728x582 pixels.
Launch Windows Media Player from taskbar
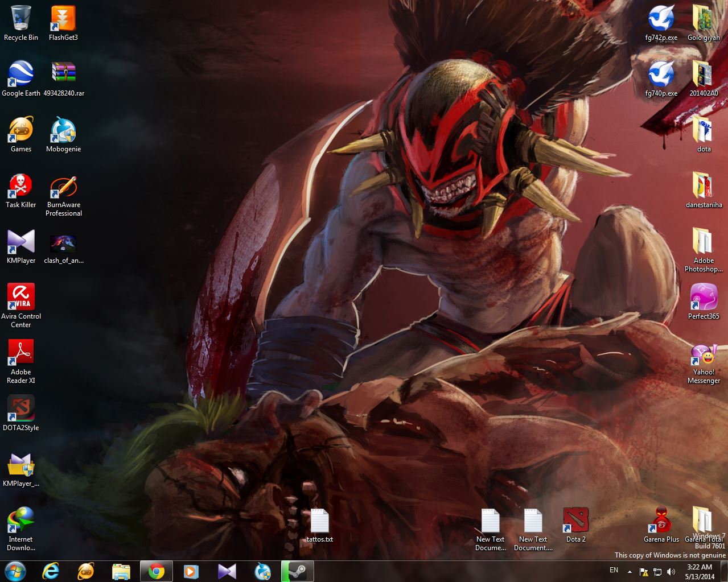tap(192, 571)
